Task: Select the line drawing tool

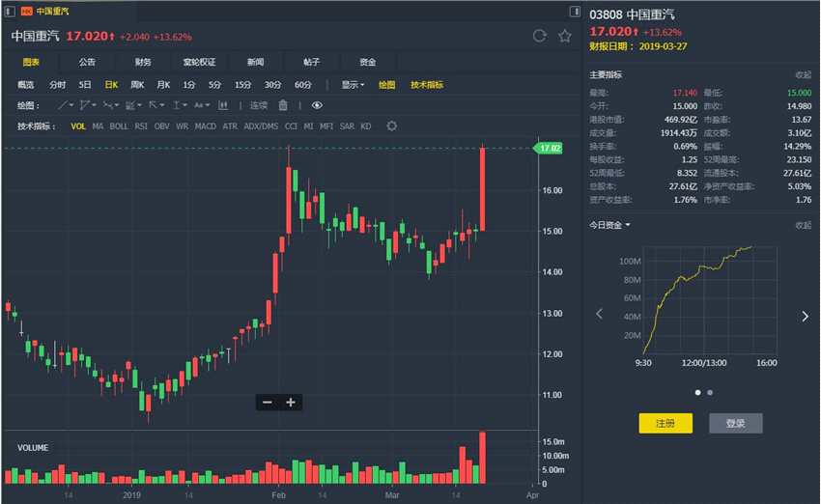Action: tap(63, 105)
